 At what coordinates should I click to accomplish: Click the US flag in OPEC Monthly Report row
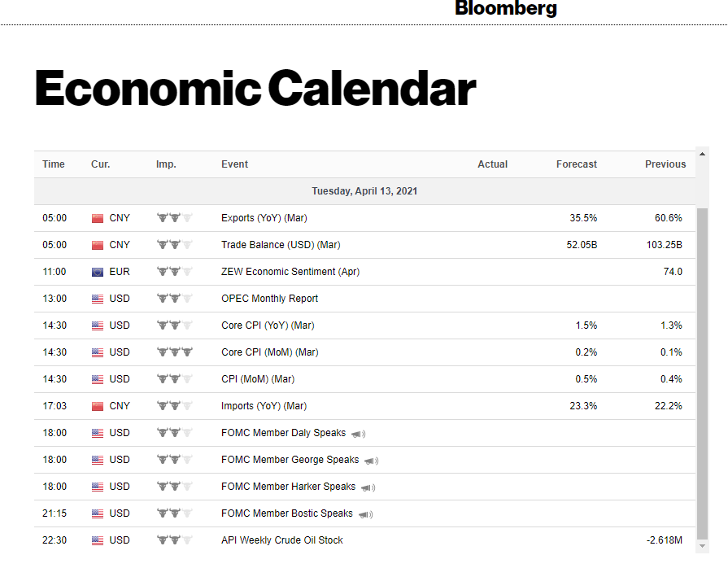click(98, 299)
